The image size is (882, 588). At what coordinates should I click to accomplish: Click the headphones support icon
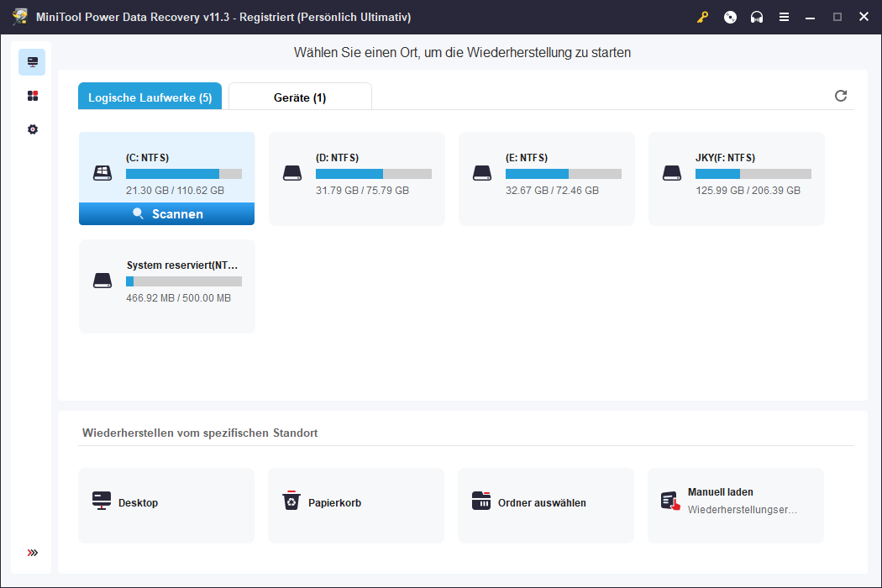coord(757,18)
